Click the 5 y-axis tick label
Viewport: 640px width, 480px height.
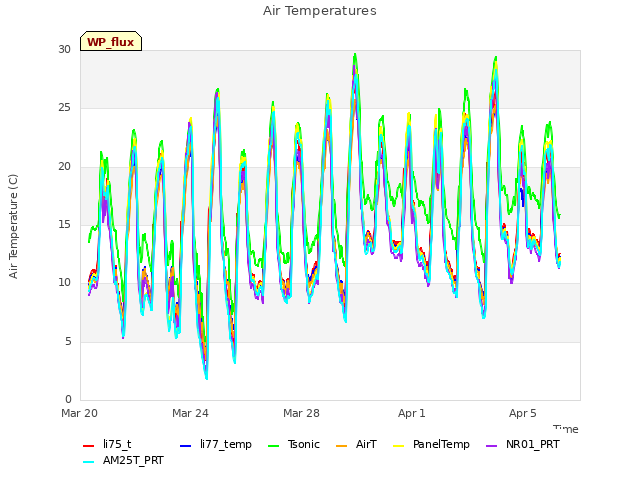coord(68,341)
